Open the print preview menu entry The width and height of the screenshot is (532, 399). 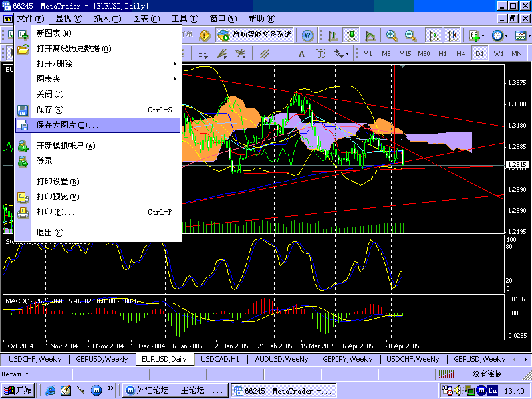point(57,197)
